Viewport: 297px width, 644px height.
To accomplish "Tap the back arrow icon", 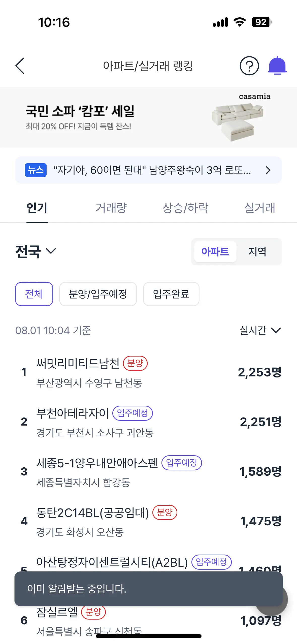I will point(20,66).
